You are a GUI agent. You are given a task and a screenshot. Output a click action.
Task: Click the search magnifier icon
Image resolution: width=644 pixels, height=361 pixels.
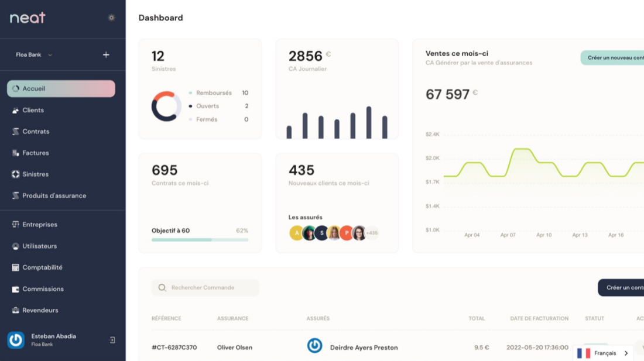pos(162,287)
